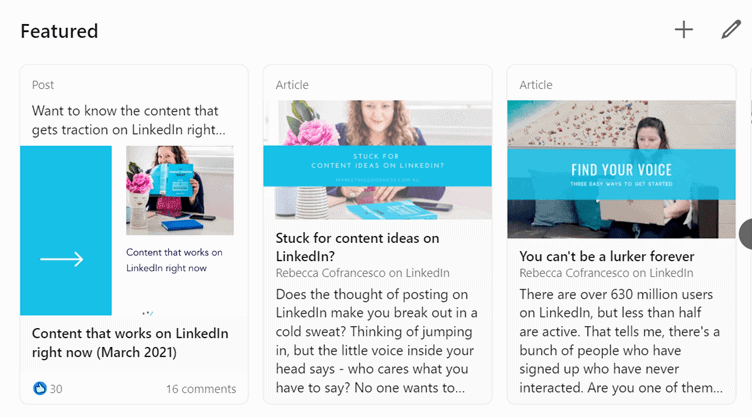Click the 'Find Your Voice' article image
This screenshot has height=417, width=752.
(621, 169)
